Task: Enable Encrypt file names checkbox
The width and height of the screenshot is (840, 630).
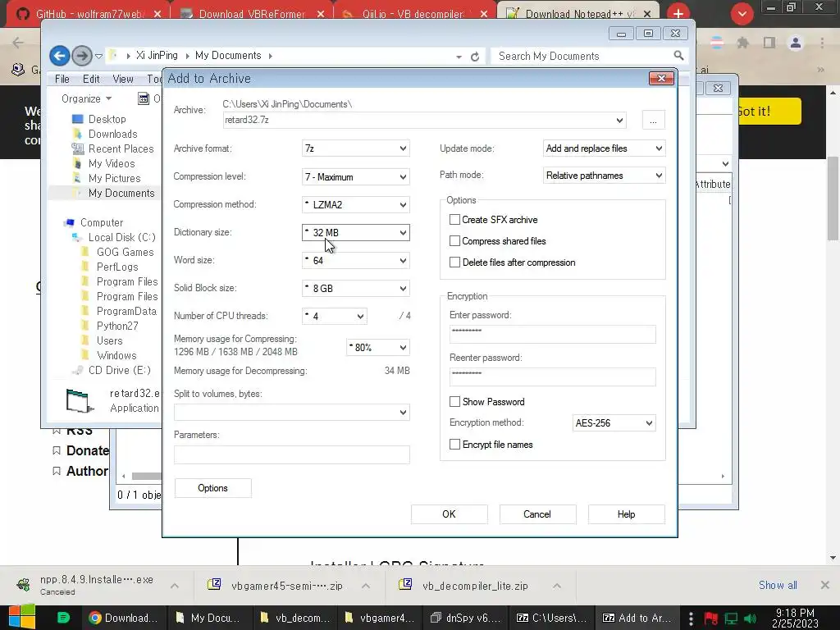Action: (x=454, y=445)
